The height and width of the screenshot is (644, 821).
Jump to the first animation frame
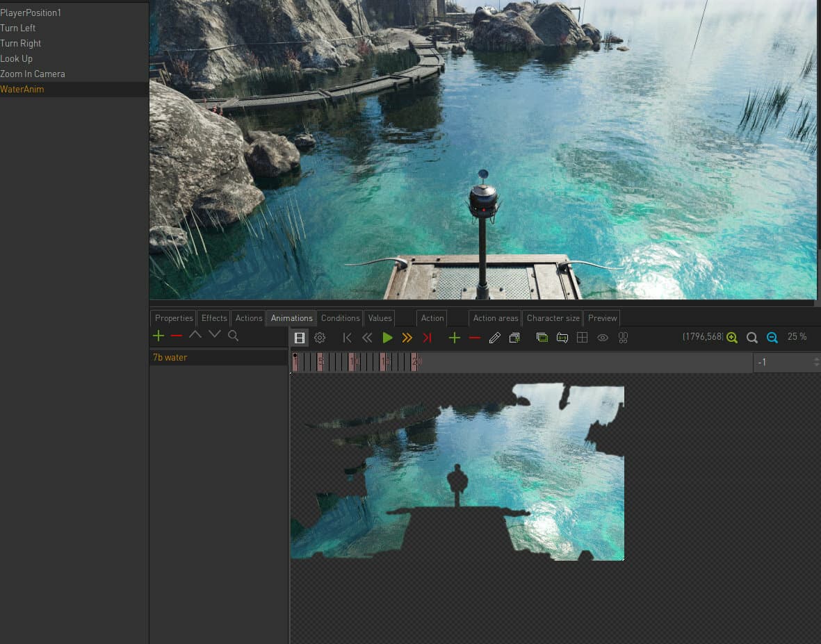pyautogui.click(x=347, y=338)
